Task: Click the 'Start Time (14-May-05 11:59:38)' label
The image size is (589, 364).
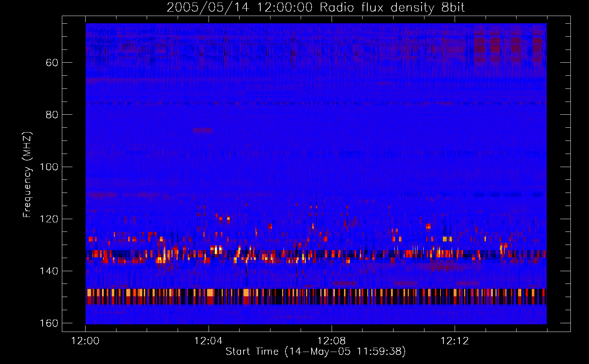Action: [316, 352]
